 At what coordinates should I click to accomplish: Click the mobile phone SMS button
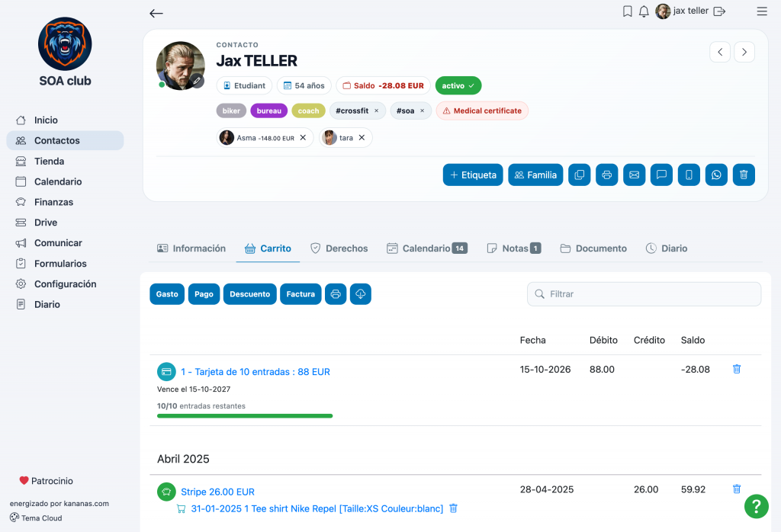coord(689,175)
